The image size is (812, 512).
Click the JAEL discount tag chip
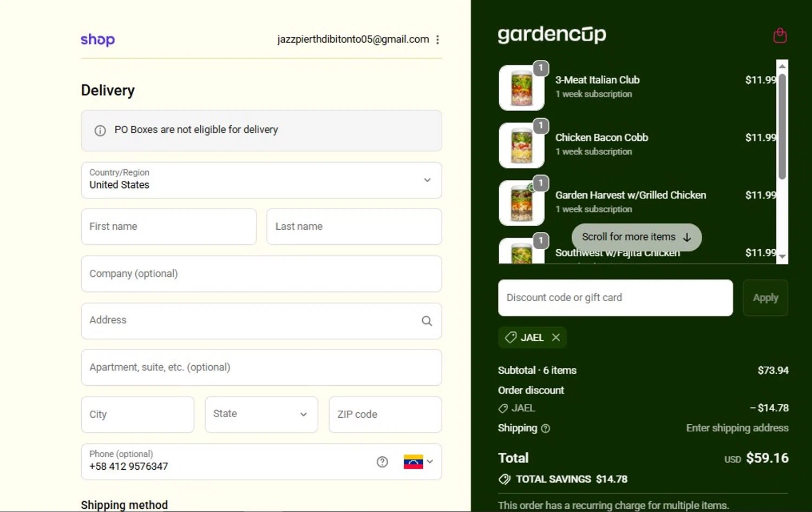[532, 338]
